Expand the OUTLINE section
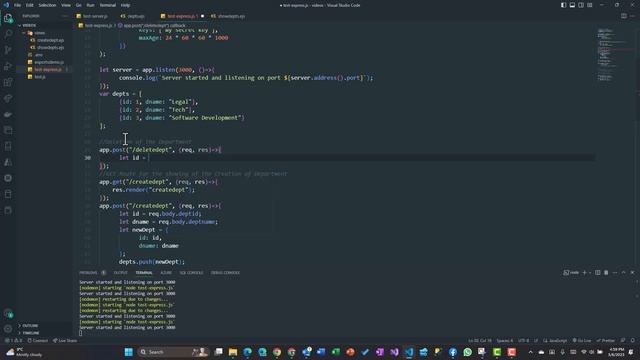This screenshot has width=640, height=360. click(29, 326)
